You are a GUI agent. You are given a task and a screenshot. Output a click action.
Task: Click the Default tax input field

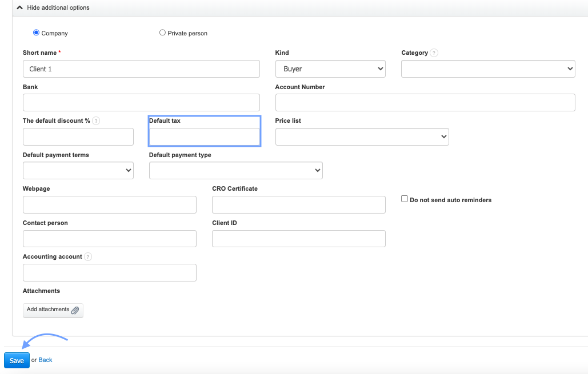click(204, 137)
